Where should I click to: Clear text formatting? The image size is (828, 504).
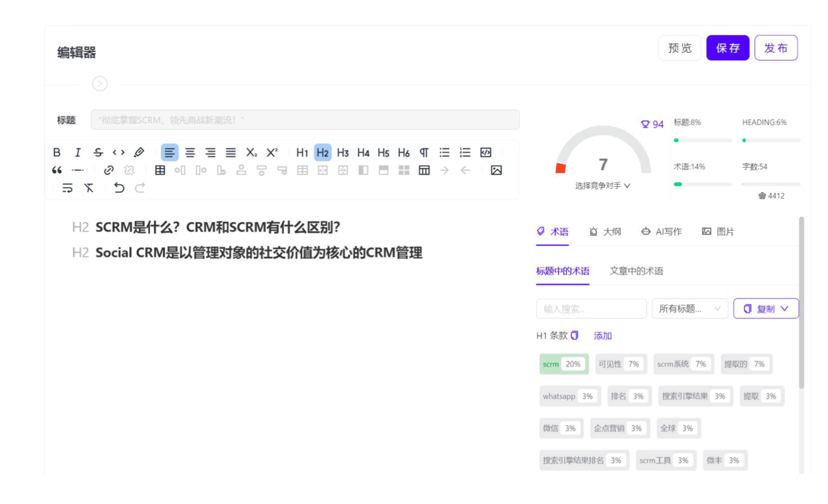[89, 188]
